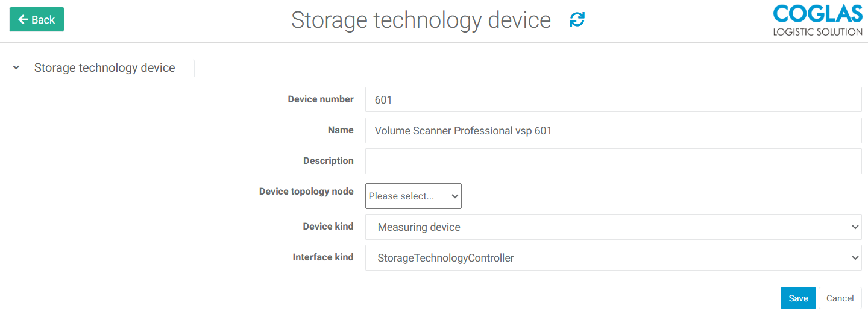This screenshot has height=317, width=868.
Task: Select the Storage technology device section tab
Action: (104, 68)
